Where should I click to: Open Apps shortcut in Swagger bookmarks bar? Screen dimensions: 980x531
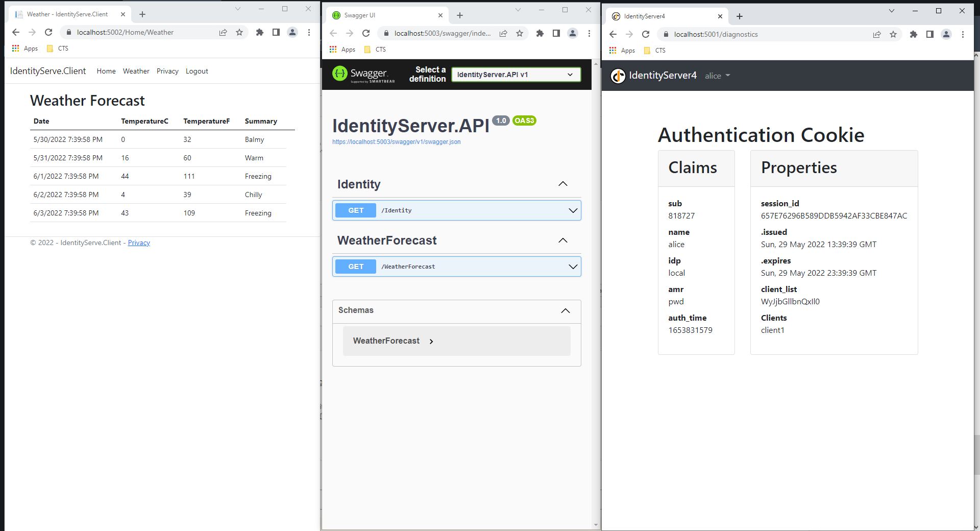point(342,50)
